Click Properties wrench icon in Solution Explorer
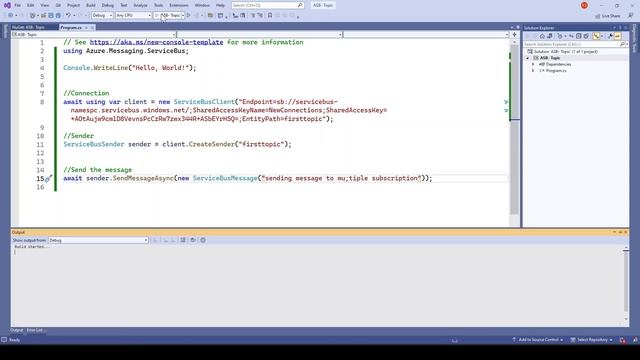Screen dimensions: 640x360 pos(610,36)
